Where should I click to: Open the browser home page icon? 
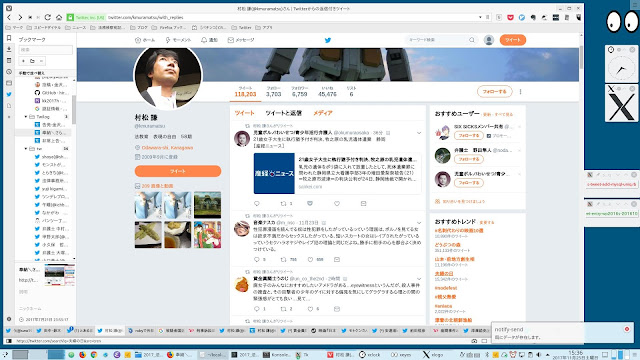click(x=59, y=18)
